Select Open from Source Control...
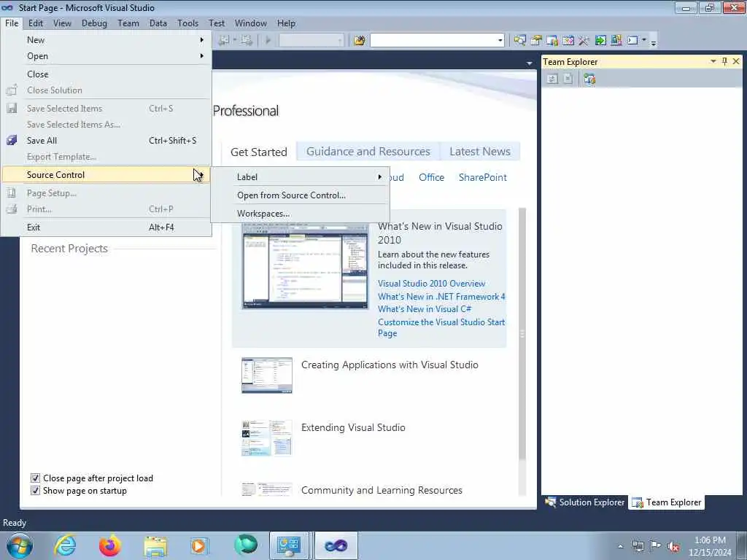This screenshot has height=560, width=747. pos(301,195)
